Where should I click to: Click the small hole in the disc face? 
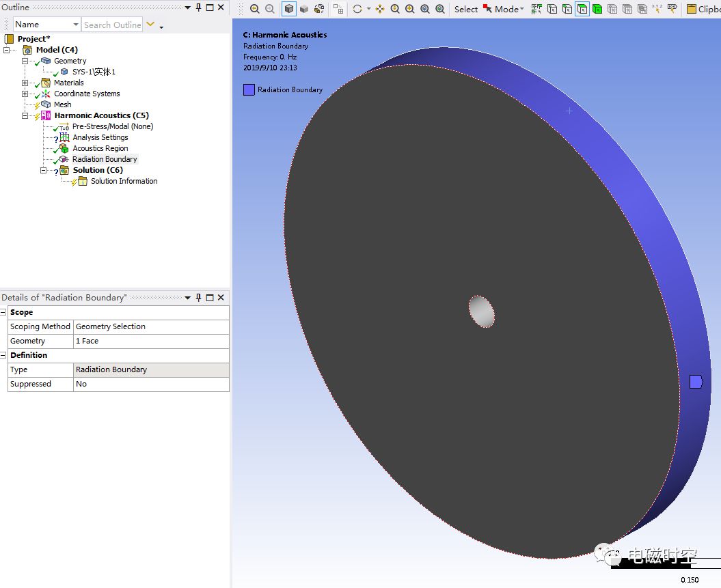click(481, 311)
